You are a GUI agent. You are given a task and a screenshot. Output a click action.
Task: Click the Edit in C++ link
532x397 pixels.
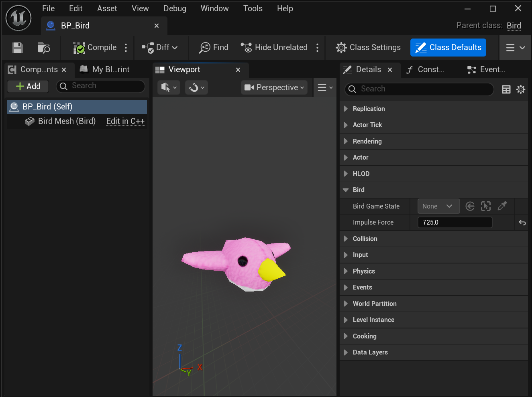[125, 121]
